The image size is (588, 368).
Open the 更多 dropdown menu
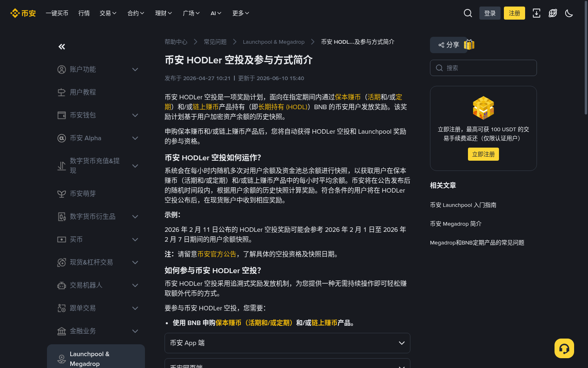tap(241, 13)
